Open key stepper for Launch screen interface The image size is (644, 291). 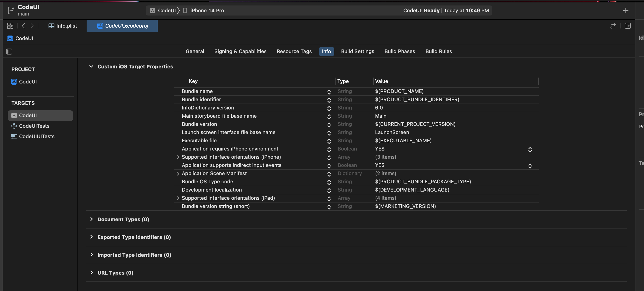pyautogui.click(x=329, y=133)
